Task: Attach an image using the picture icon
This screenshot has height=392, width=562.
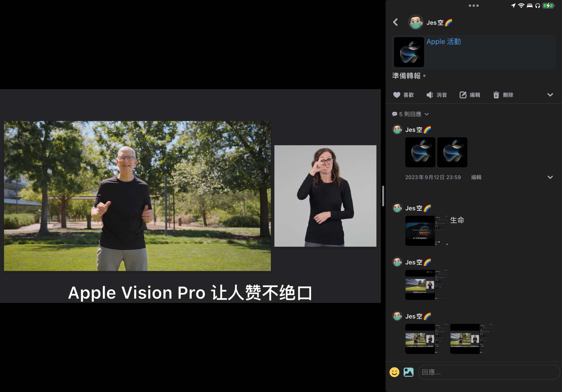Action: point(409,372)
